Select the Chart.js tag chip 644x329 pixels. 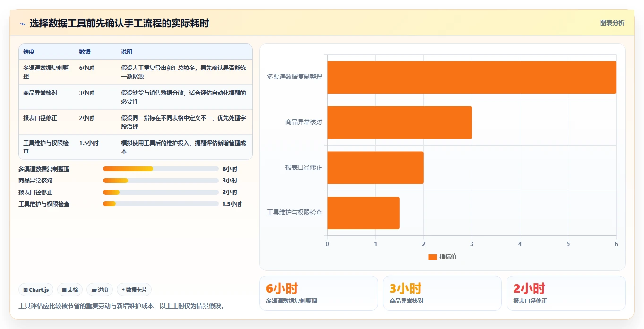pos(36,290)
